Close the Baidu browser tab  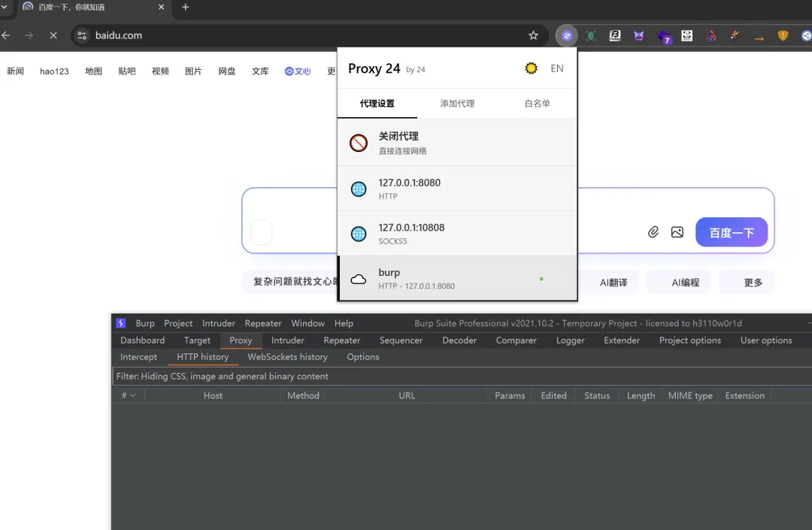[161, 8]
